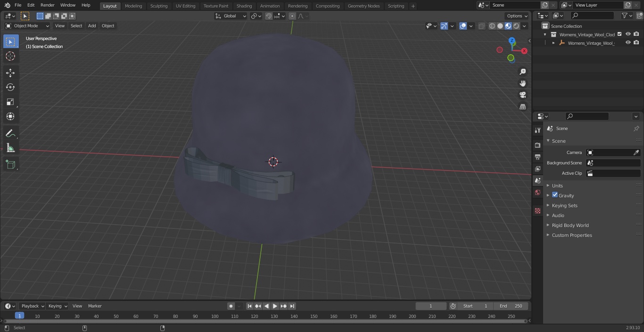Toggle snapping magnet icon
This screenshot has width=644, height=332.
[x=269, y=16]
